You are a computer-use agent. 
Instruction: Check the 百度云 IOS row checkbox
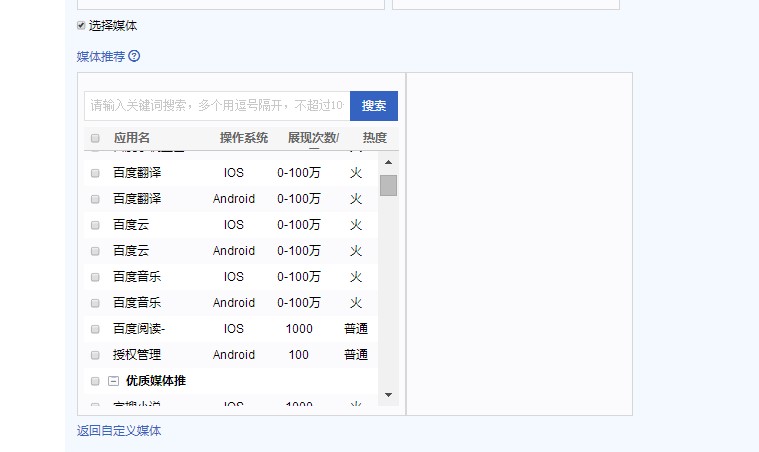click(95, 226)
